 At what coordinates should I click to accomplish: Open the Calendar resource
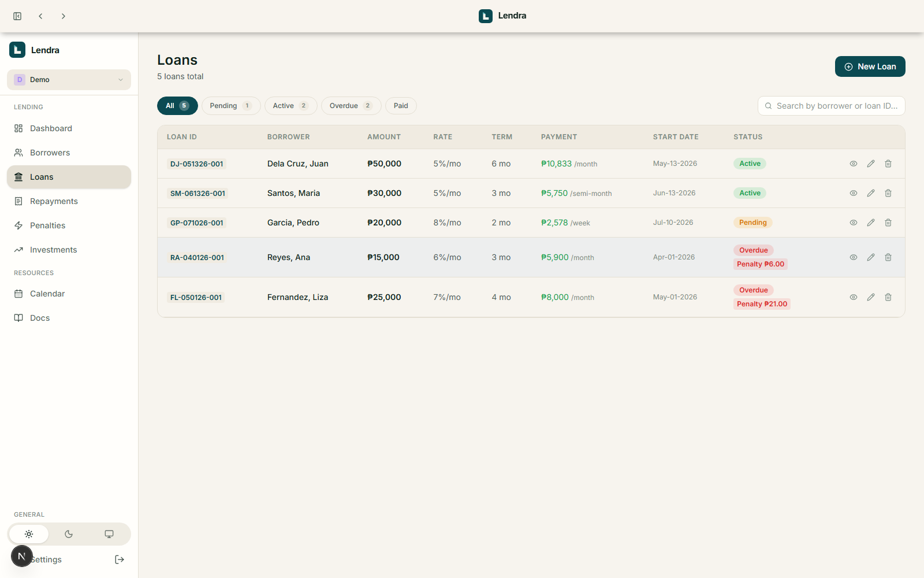(x=69, y=294)
